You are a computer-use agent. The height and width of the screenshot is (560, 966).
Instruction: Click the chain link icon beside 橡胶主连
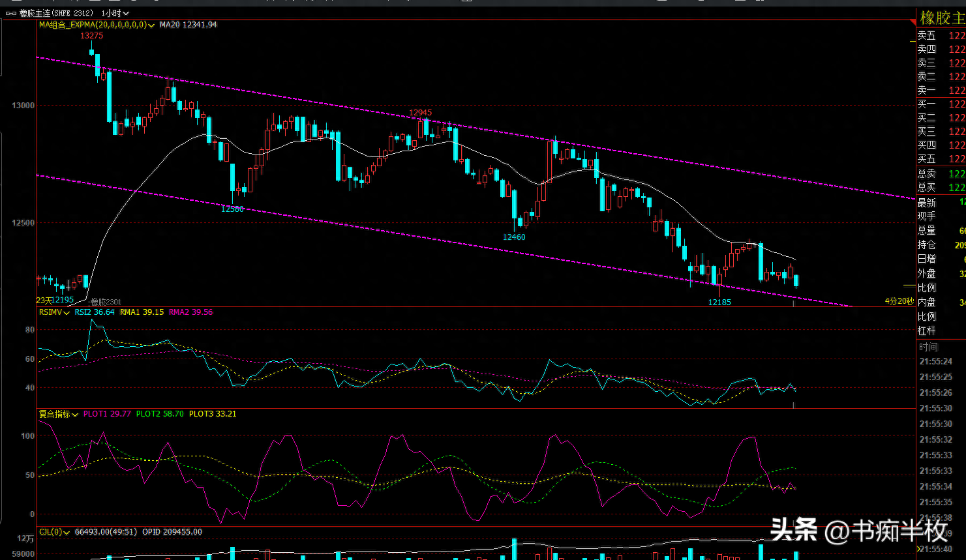tap(11, 13)
